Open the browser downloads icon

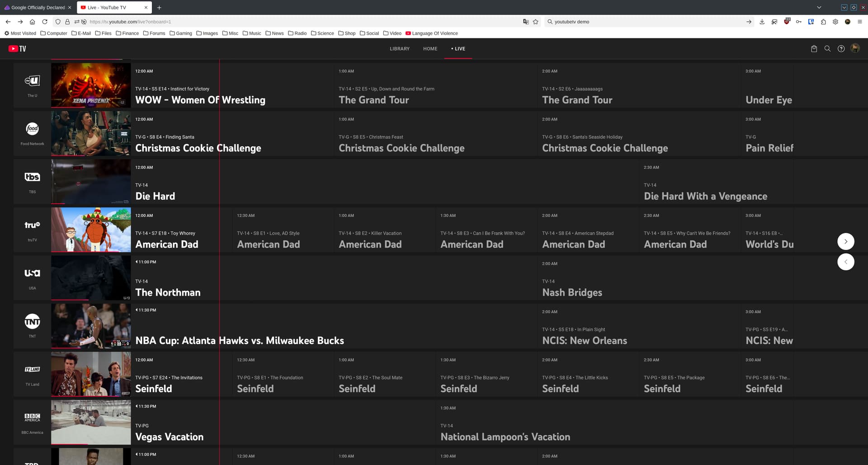click(762, 22)
